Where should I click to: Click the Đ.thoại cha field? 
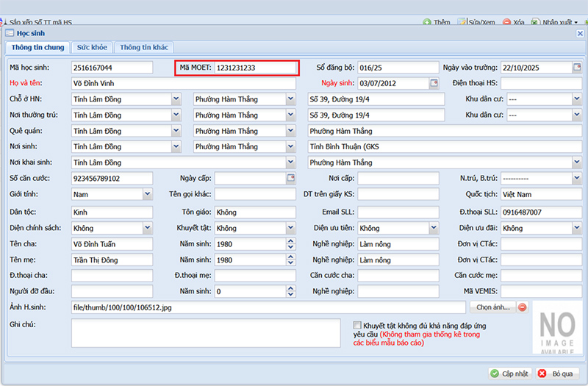(x=112, y=275)
